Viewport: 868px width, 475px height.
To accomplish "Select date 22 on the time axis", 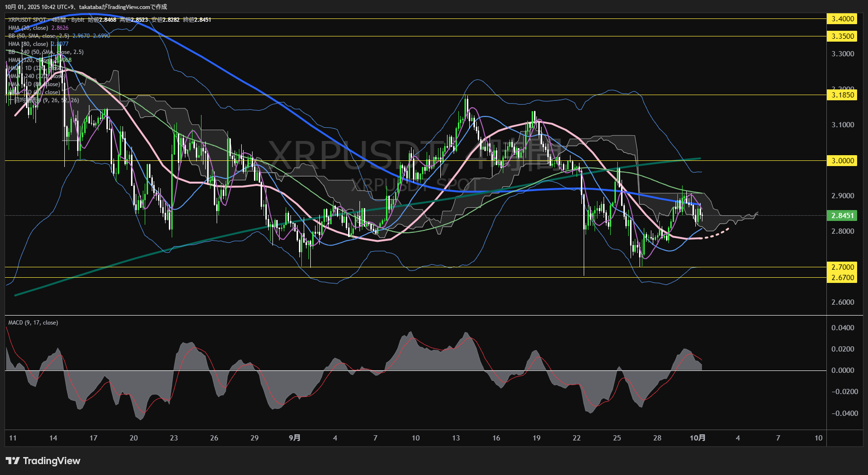I will click(x=577, y=438).
